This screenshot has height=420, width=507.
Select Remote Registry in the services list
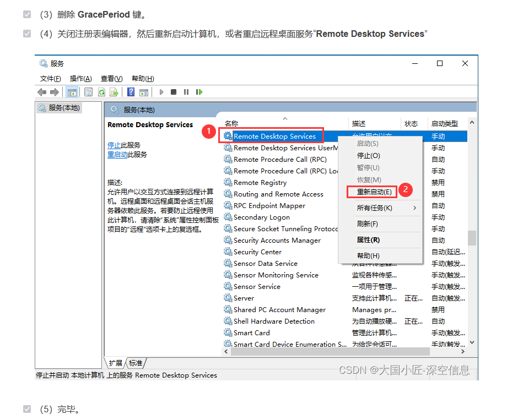pos(260,183)
